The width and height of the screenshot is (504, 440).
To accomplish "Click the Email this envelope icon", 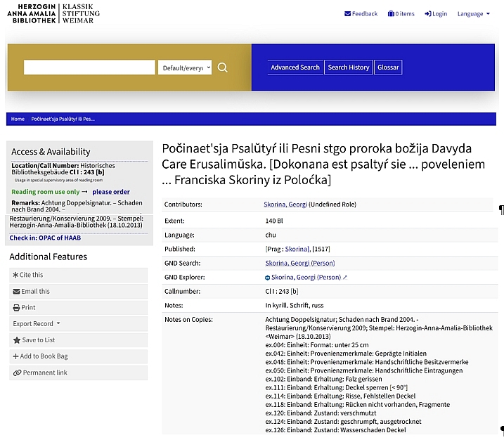I will click(x=16, y=291).
